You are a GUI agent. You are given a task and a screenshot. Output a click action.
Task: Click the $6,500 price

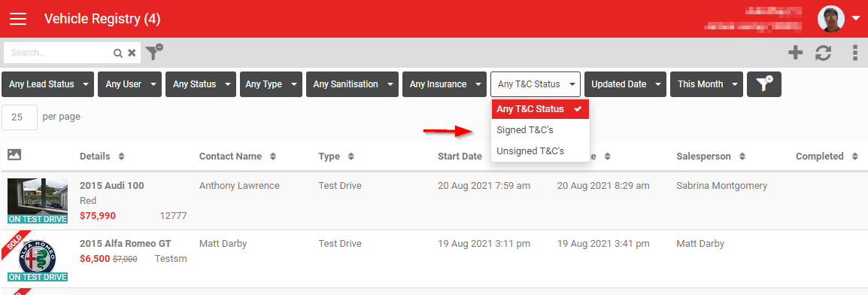pyautogui.click(x=95, y=258)
